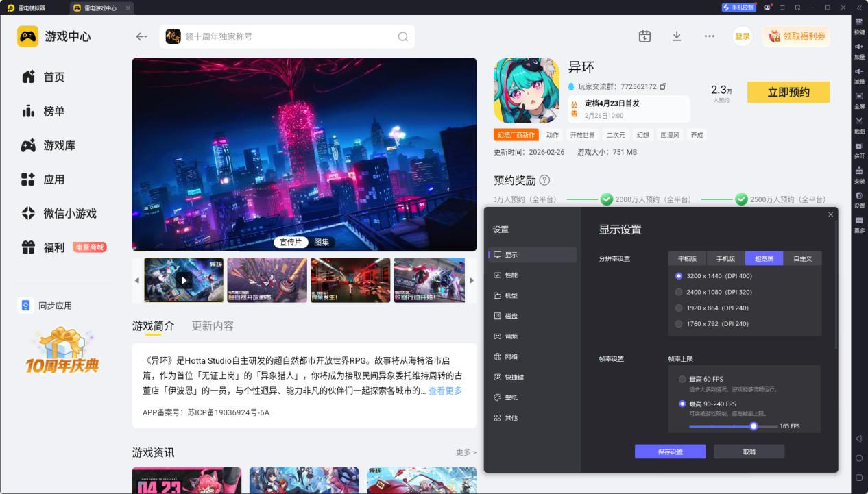Click 加量 volume up in right toolbar
This screenshot has height=494, width=868.
tap(859, 51)
